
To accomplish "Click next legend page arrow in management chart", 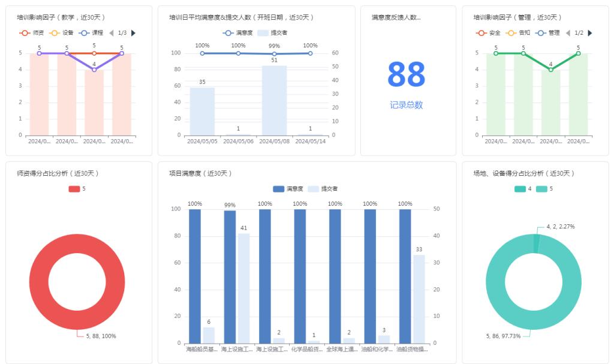I will click(x=590, y=33).
